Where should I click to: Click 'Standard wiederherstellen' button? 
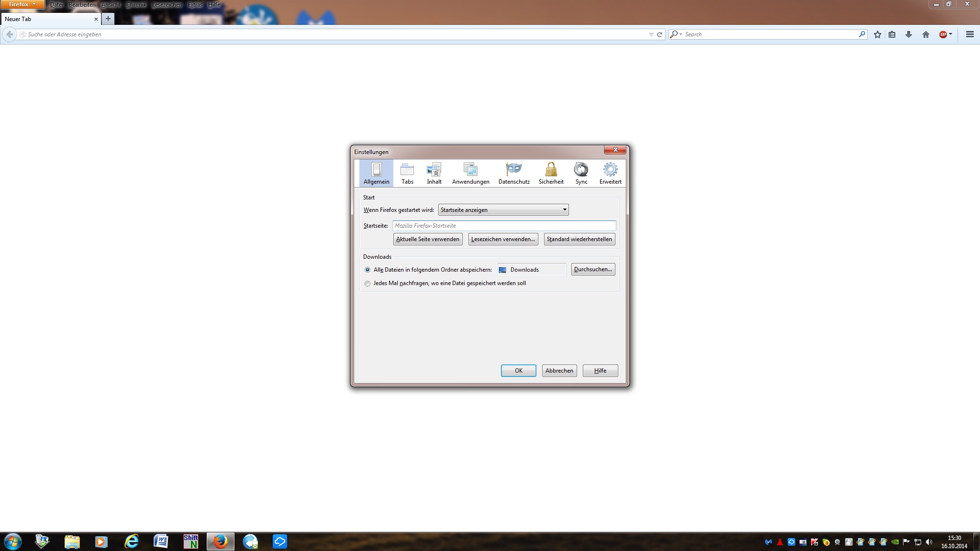(579, 239)
